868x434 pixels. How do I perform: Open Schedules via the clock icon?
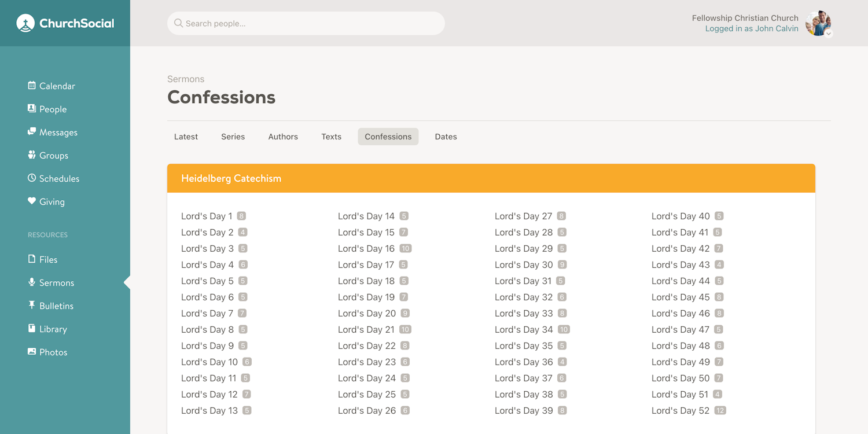pyautogui.click(x=31, y=178)
